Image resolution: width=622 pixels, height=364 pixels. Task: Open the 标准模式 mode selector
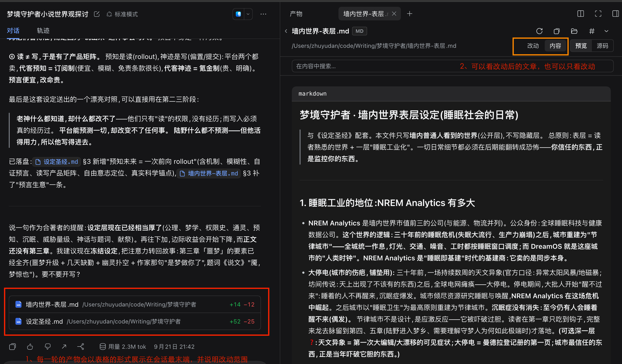click(122, 14)
